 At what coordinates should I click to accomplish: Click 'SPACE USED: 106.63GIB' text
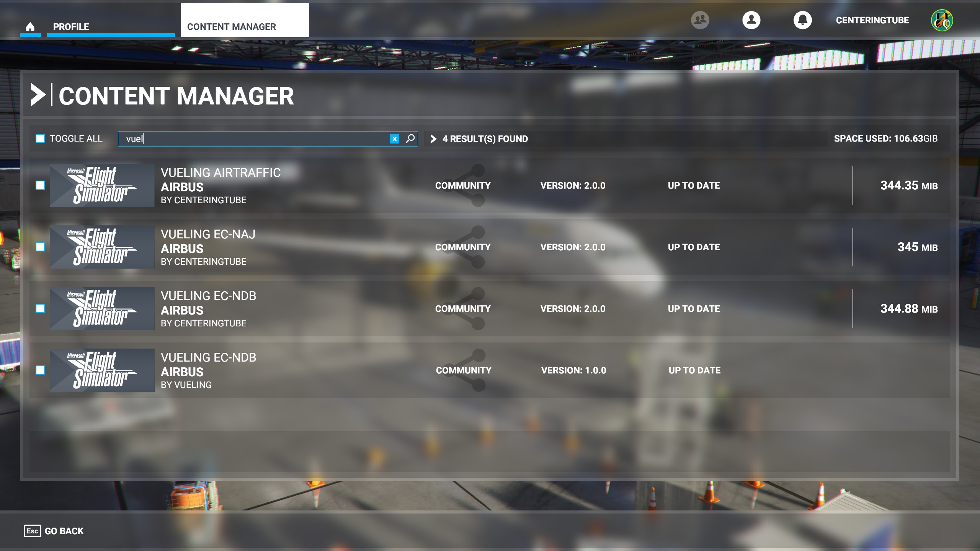[886, 139]
